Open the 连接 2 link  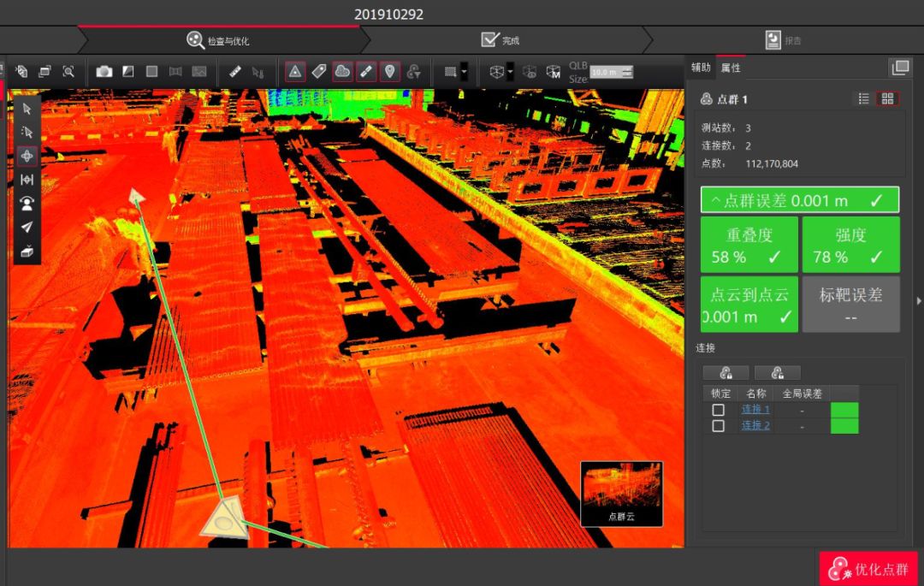tap(755, 425)
